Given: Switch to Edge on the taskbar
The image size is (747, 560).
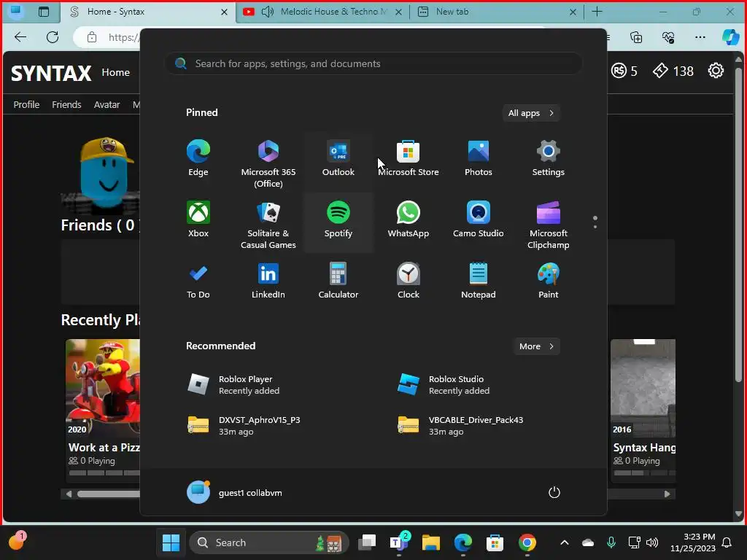Looking at the screenshot, I should (x=463, y=542).
